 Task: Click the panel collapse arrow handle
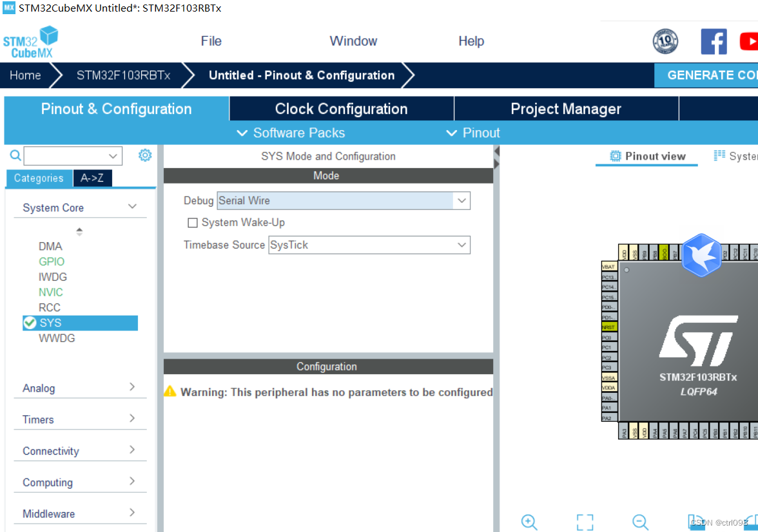tap(496, 158)
